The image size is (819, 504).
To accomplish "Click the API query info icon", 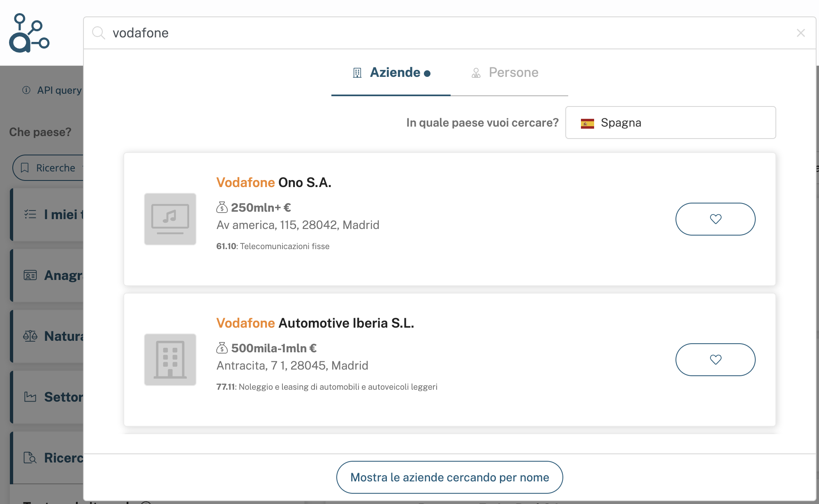I will click(26, 90).
